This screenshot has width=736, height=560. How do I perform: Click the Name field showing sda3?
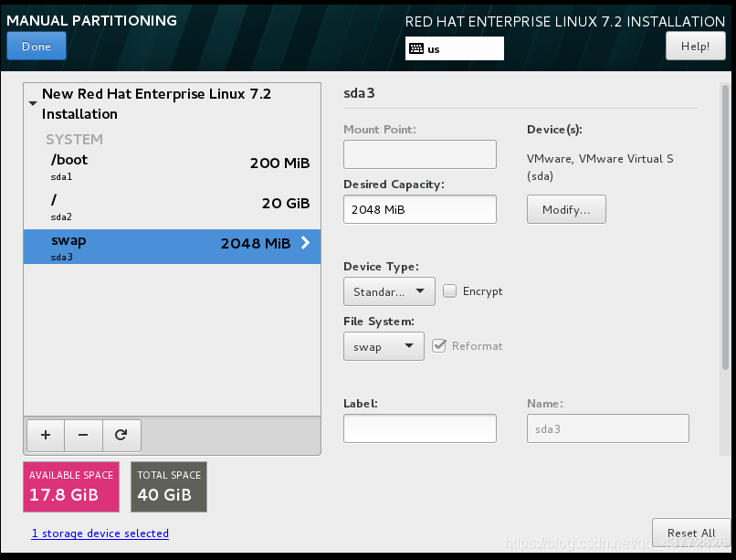pyautogui.click(x=608, y=428)
